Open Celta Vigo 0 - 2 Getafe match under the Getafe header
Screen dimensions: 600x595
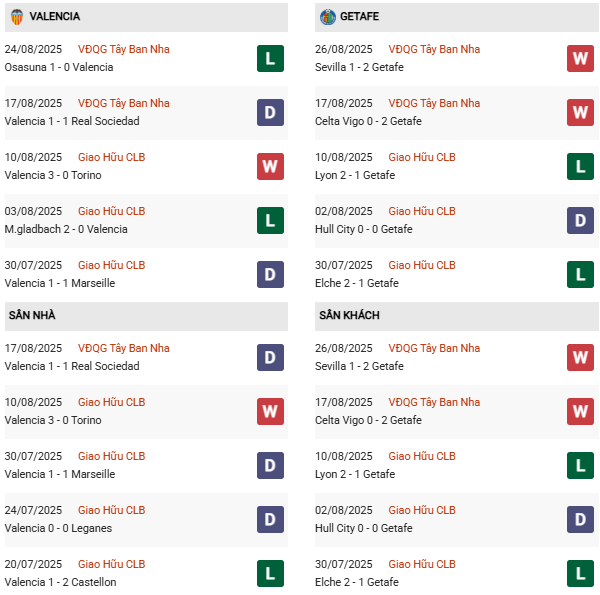(x=368, y=121)
